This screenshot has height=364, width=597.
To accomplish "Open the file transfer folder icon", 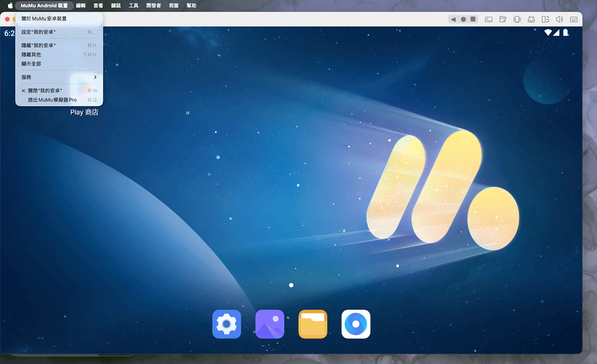I will point(503,19).
